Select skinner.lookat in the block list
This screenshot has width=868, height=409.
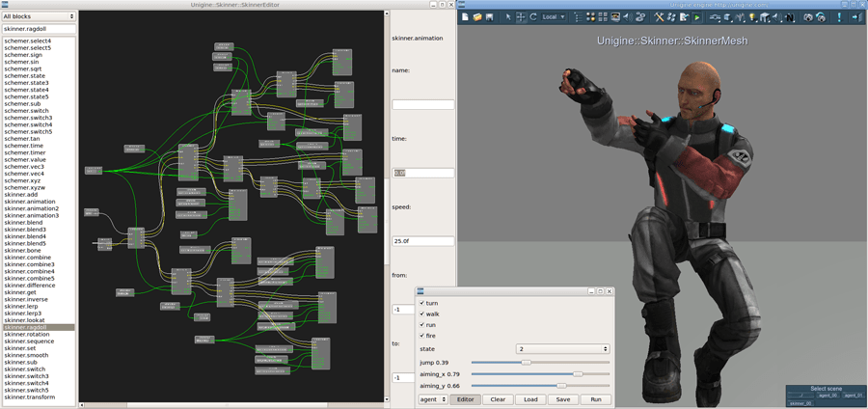(25, 320)
